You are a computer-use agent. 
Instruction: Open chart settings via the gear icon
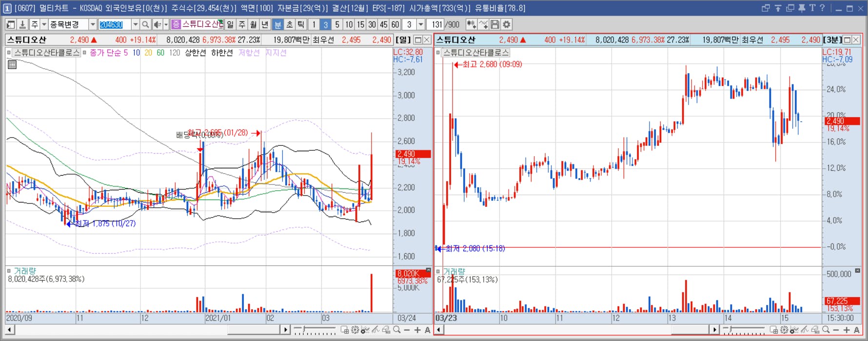tap(507, 24)
